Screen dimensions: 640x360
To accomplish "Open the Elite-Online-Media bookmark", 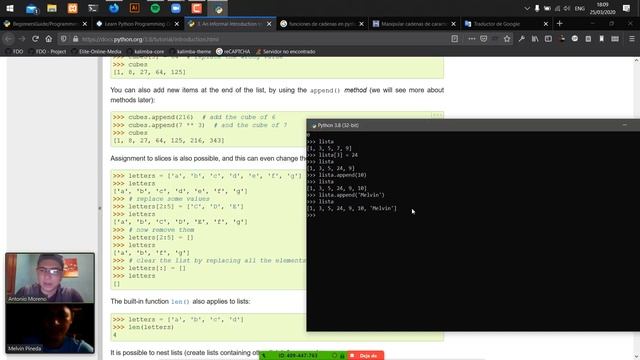I will [x=96, y=52].
